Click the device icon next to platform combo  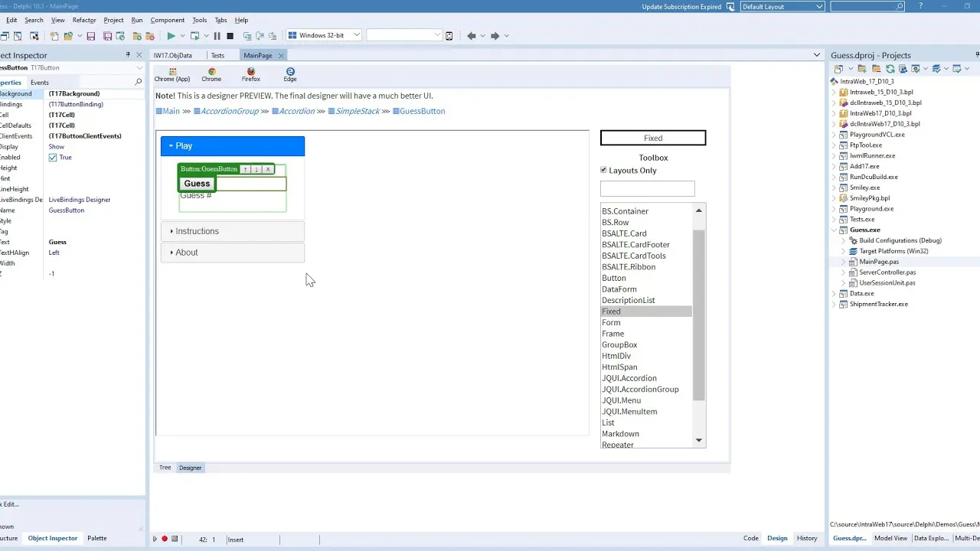coord(449,36)
